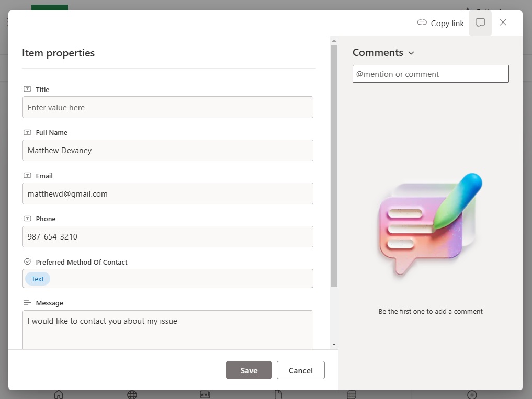532x399 pixels.
Task: Open the news icon in bottom bar
Action: [205, 395]
